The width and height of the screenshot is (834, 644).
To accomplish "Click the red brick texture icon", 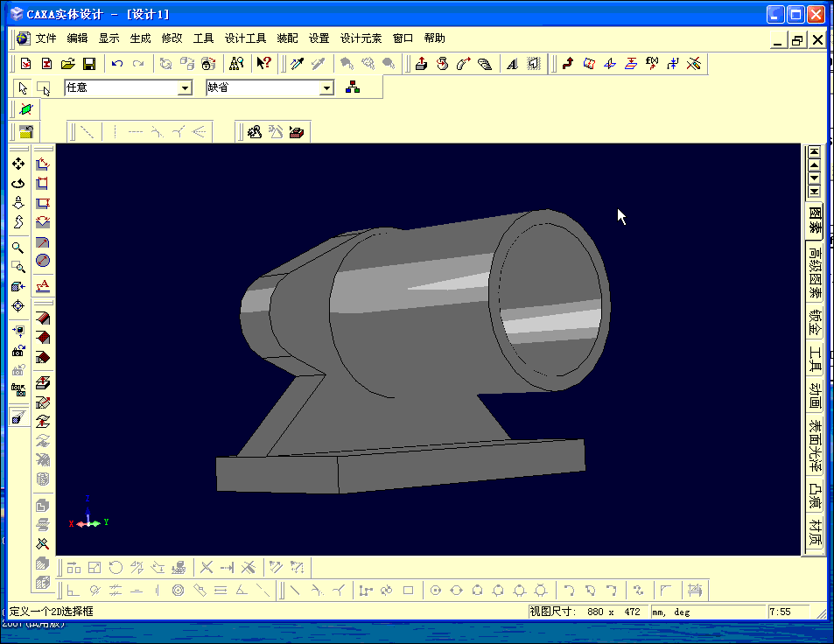I will 297,132.
